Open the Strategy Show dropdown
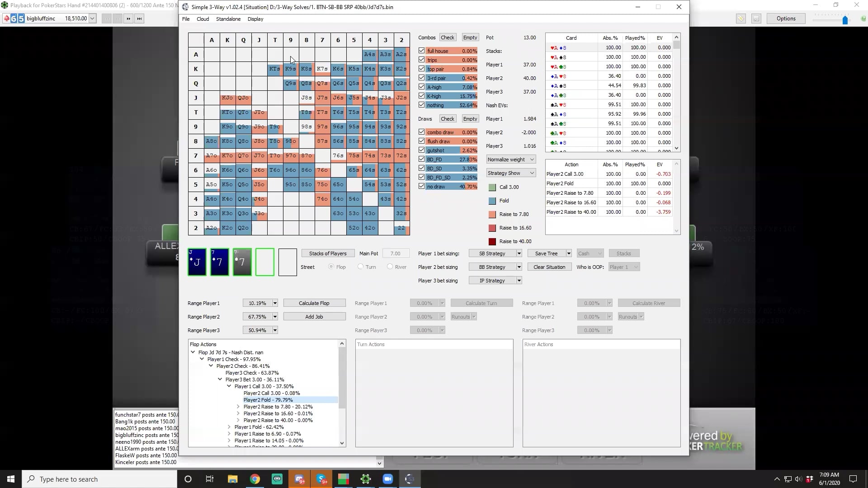This screenshot has height=488, width=868. coord(511,173)
